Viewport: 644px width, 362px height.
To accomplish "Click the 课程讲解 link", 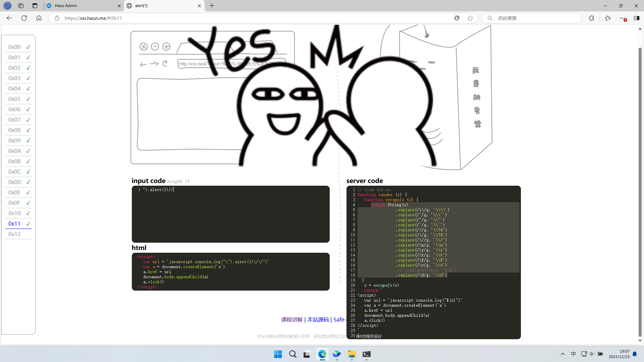I will pyautogui.click(x=292, y=319).
